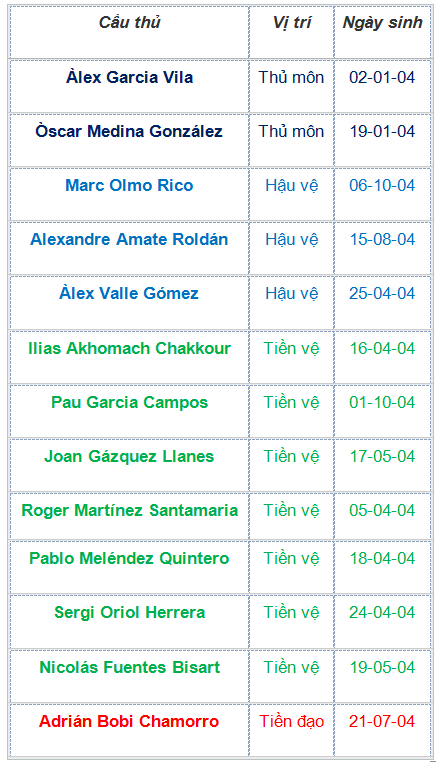This screenshot has width=440, height=762.
Task: Select player name Àlex Garcia Vila
Action: pyautogui.click(x=129, y=77)
